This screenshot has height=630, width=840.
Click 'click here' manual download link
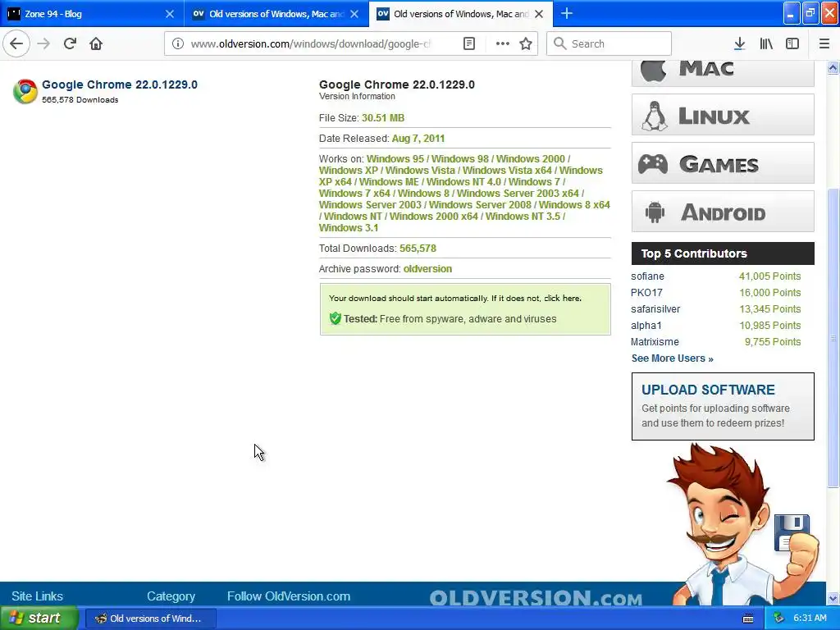pos(562,299)
